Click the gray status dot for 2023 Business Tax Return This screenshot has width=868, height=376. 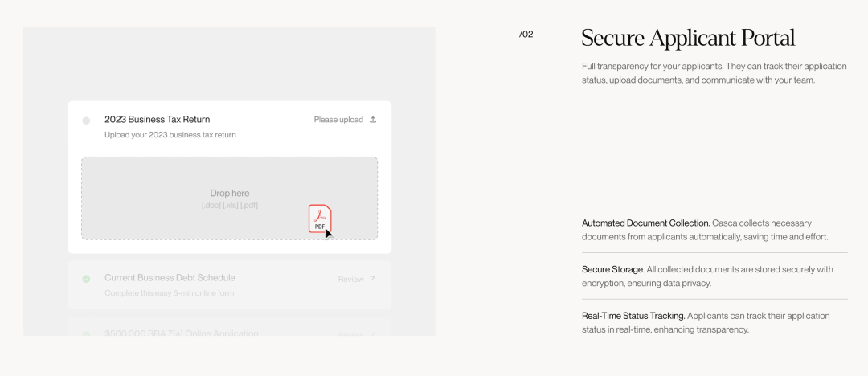coord(86,121)
